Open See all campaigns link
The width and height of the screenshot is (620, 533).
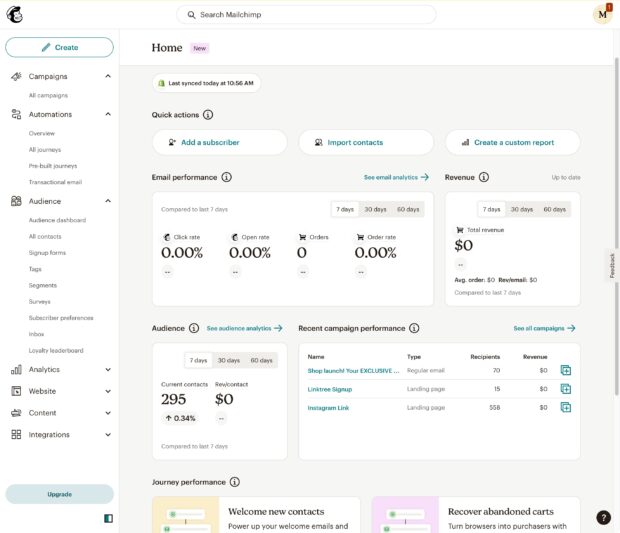pos(544,328)
